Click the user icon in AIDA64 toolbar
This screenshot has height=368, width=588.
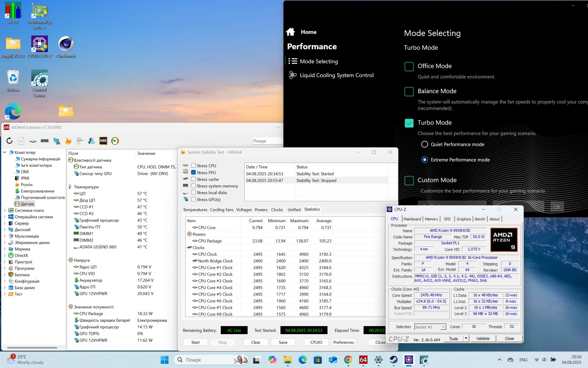tap(92, 141)
